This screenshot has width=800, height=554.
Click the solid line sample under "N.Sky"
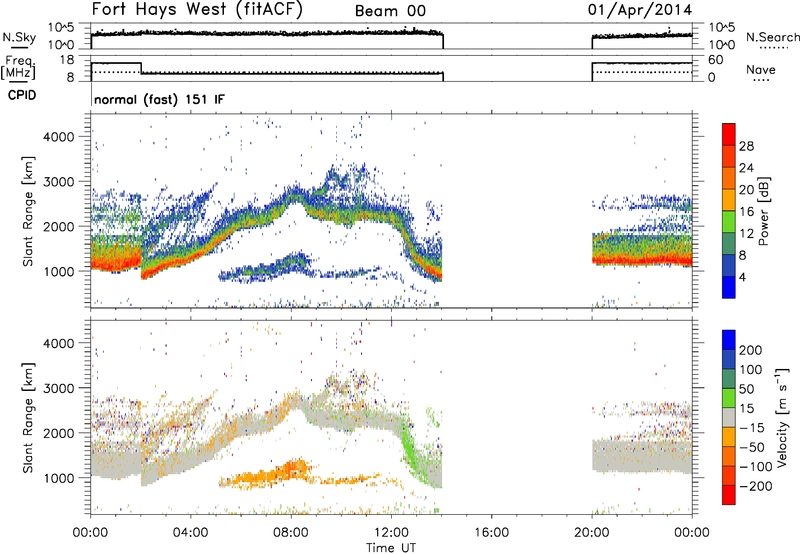pyautogui.click(x=19, y=48)
